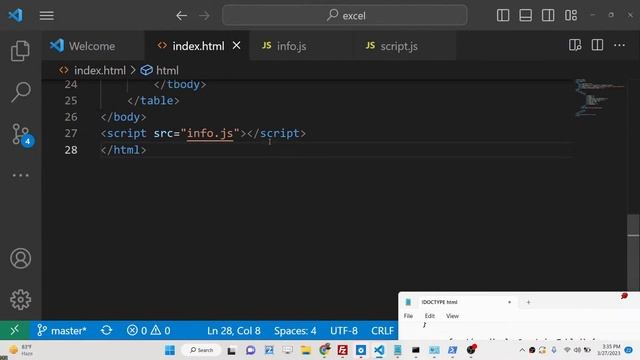640x360 pixels.
Task: Toggle the secondary side bar
Action: [x=548, y=16]
